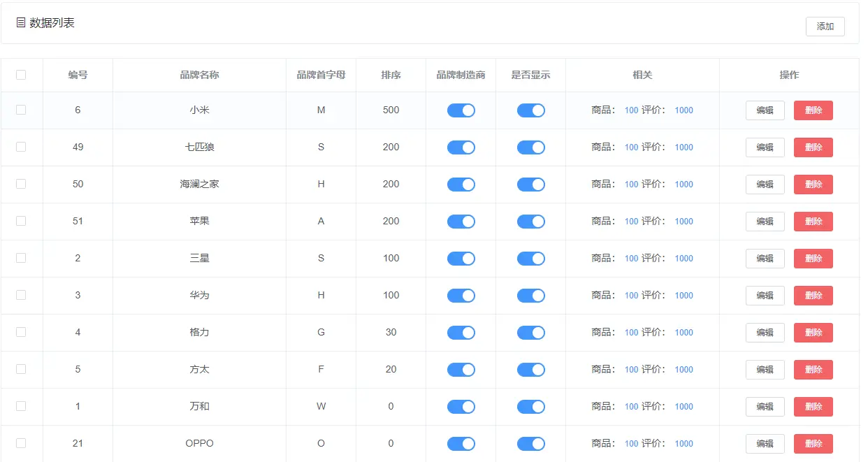The image size is (868, 462).
Task: Open 编辑 for 海澜之家
Action: click(765, 185)
